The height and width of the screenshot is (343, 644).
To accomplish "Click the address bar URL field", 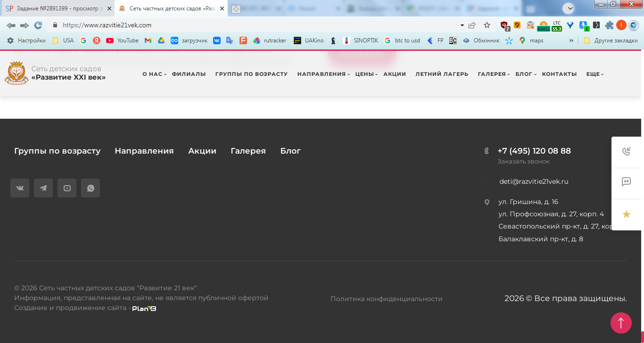I will [x=255, y=25].
